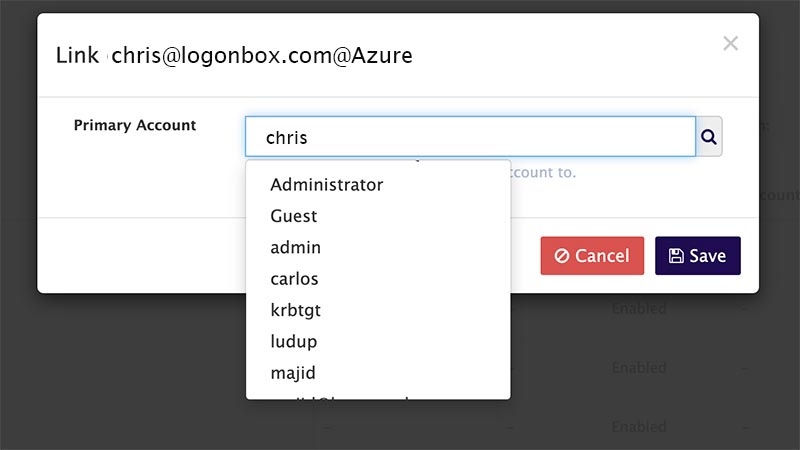Pick the admin account suggestion
800x450 pixels.
click(x=295, y=247)
